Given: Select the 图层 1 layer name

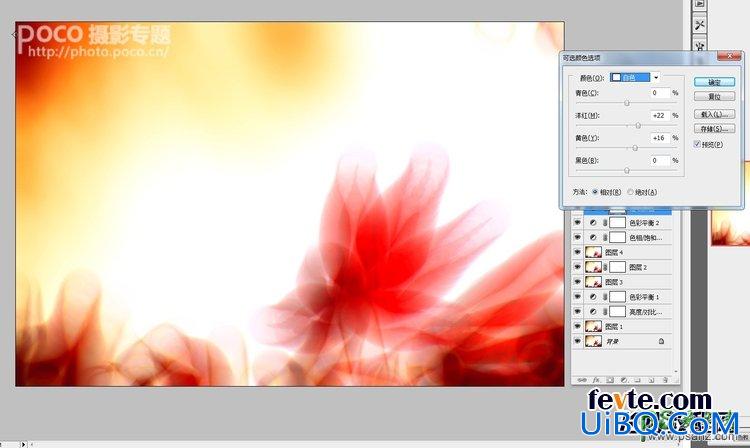Looking at the screenshot, I should pos(614,327).
